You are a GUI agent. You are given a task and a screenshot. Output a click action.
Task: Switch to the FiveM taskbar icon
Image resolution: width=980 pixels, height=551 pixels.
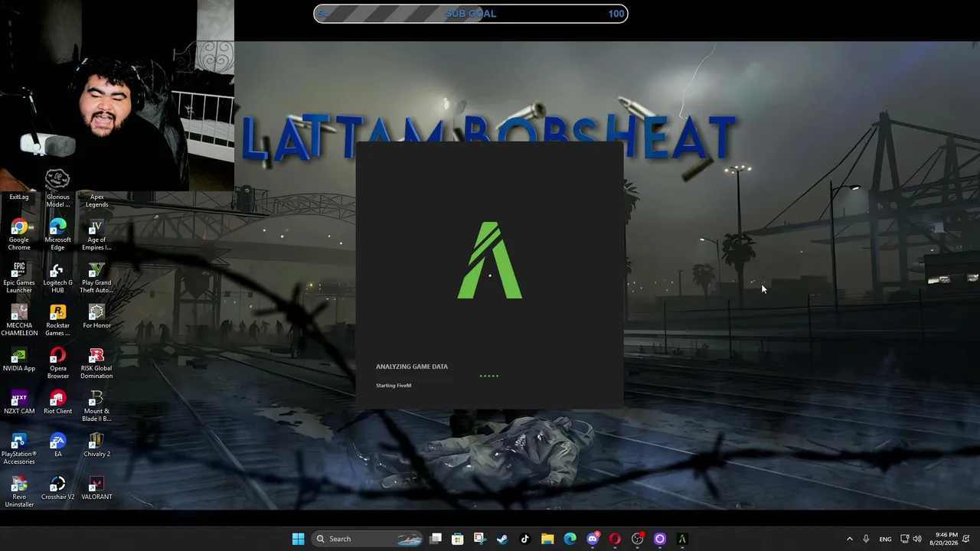click(x=682, y=539)
